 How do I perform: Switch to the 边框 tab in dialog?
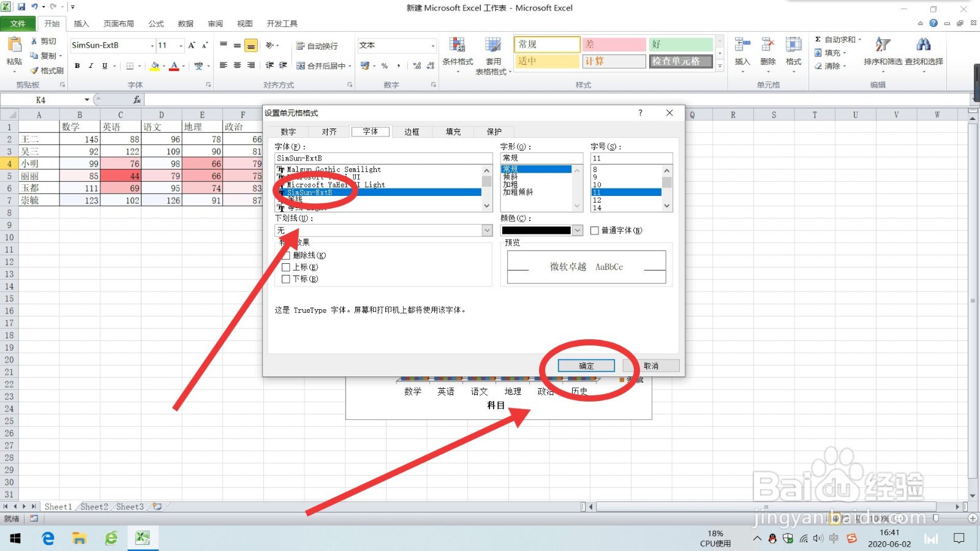tap(412, 132)
